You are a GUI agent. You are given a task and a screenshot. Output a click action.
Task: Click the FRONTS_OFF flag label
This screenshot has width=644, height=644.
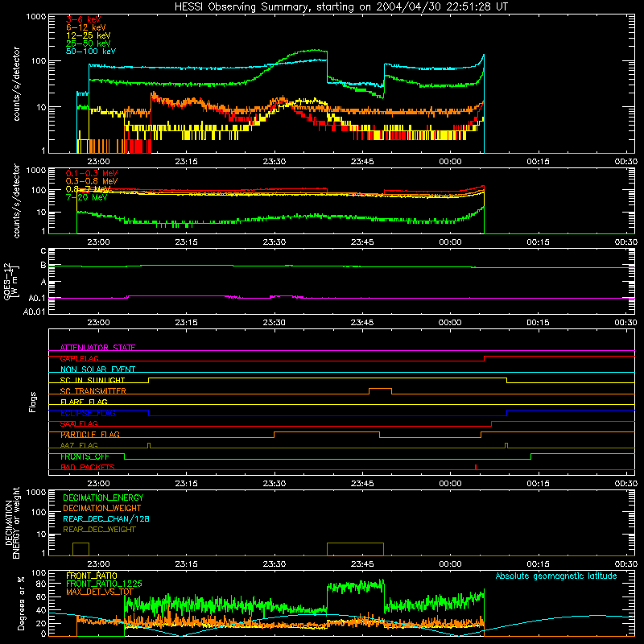(x=85, y=456)
